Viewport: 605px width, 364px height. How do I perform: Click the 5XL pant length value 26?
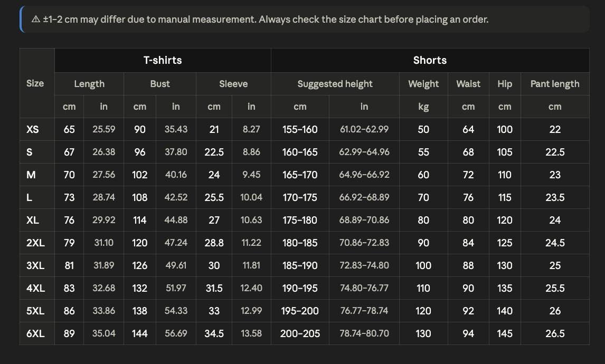(555, 311)
